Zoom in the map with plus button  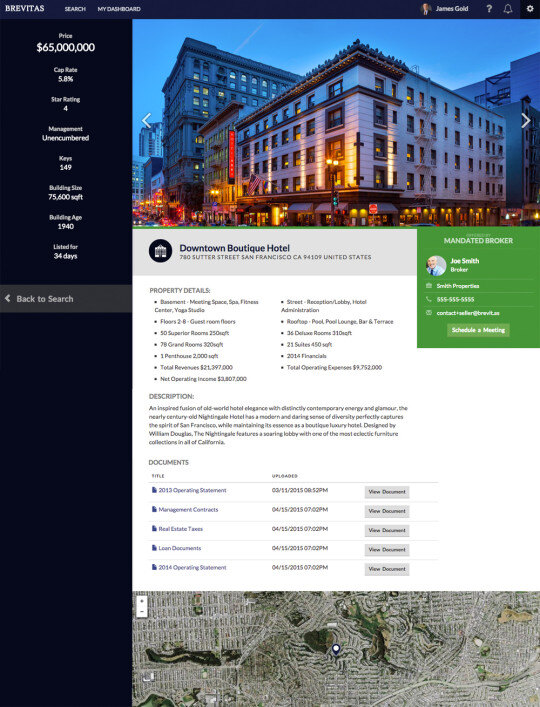(x=142, y=601)
